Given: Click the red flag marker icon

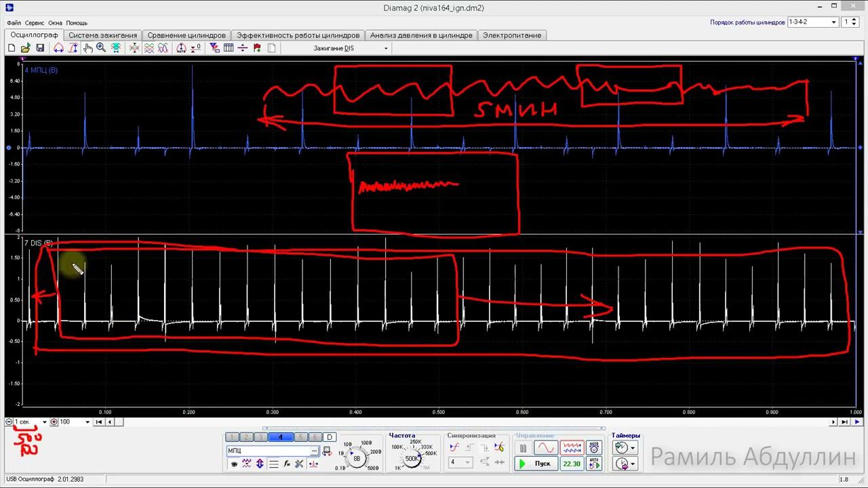Looking at the screenshot, I should [x=257, y=48].
